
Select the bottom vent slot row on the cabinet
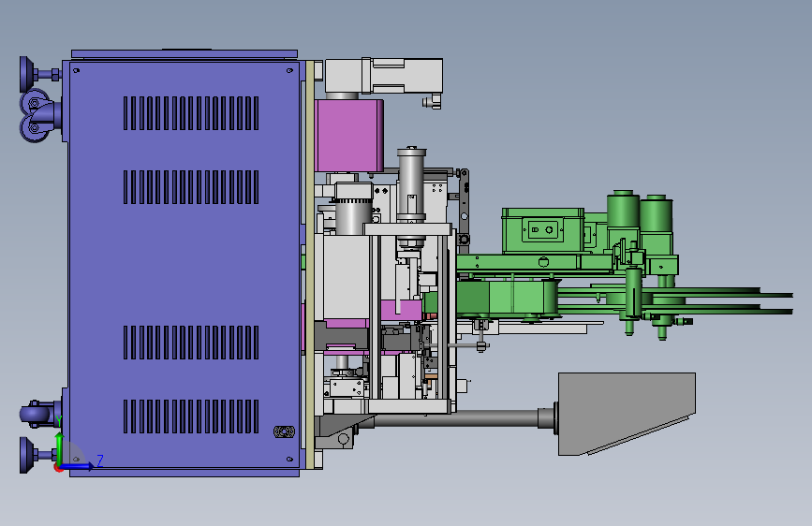point(191,416)
